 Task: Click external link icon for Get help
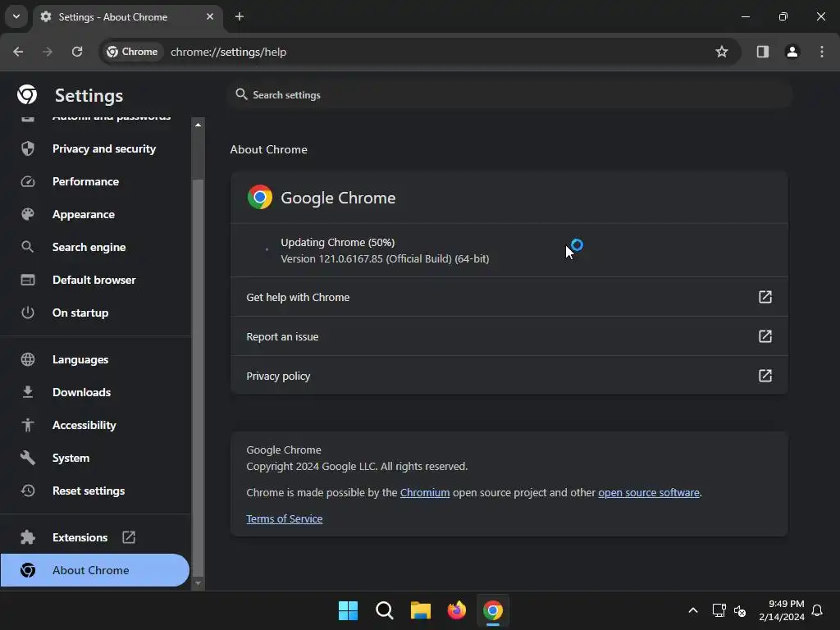pos(765,297)
